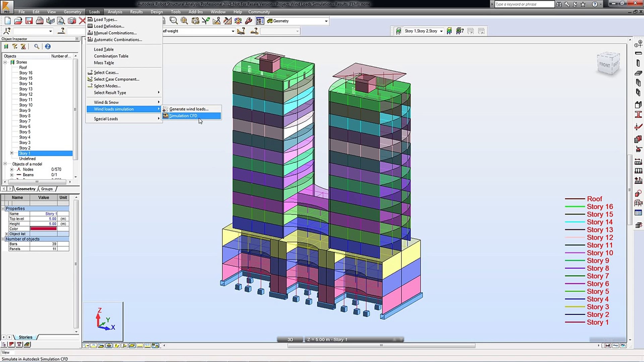644x362 pixels.
Task: Click the red Color swatch for Story 1
Action: pyautogui.click(x=43, y=229)
